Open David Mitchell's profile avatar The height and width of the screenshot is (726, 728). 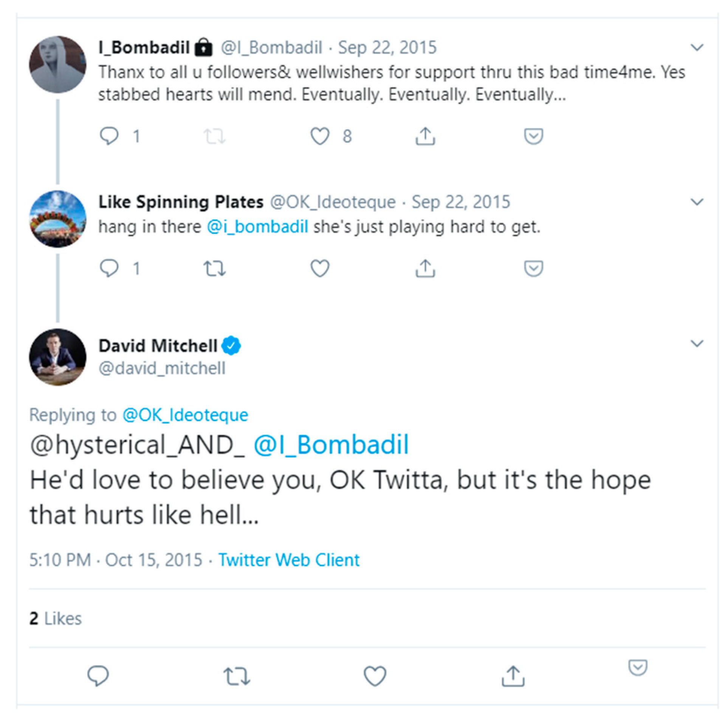(x=57, y=357)
